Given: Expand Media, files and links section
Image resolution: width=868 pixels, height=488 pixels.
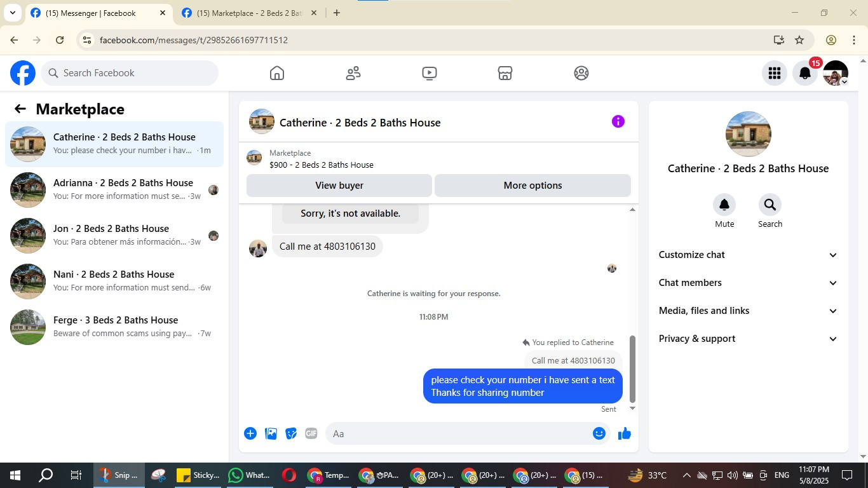Looking at the screenshot, I should 748,311.
